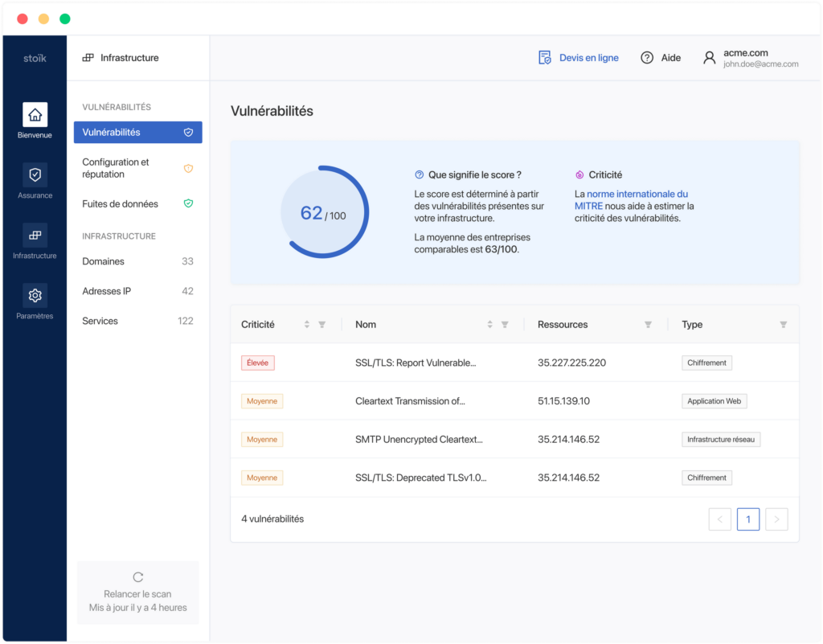Click the Moyenne badge of the Cleartext Transmission row
The width and height of the screenshot is (823, 644).
(262, 401)
